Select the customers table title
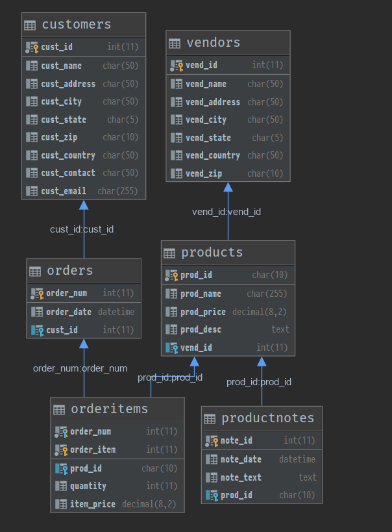Image resolution: width=392 pixels, height=532 pixels. coord(77,25)
